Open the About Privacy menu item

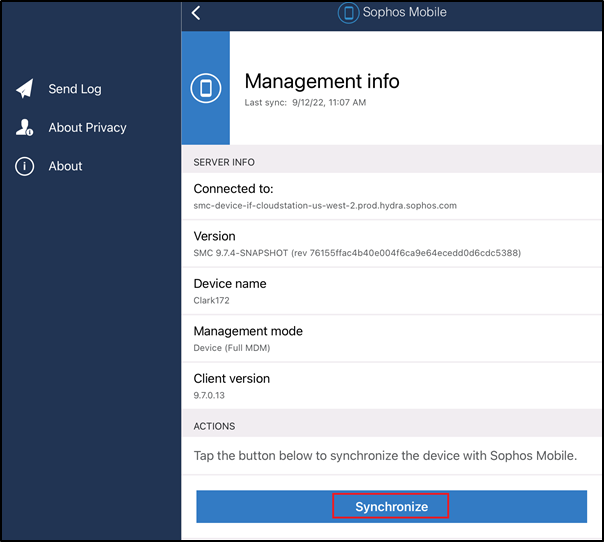[87, 128]
